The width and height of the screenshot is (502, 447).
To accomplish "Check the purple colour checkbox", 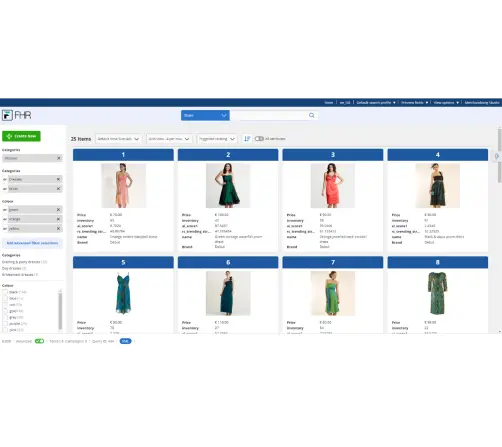I will click(5, 324).
